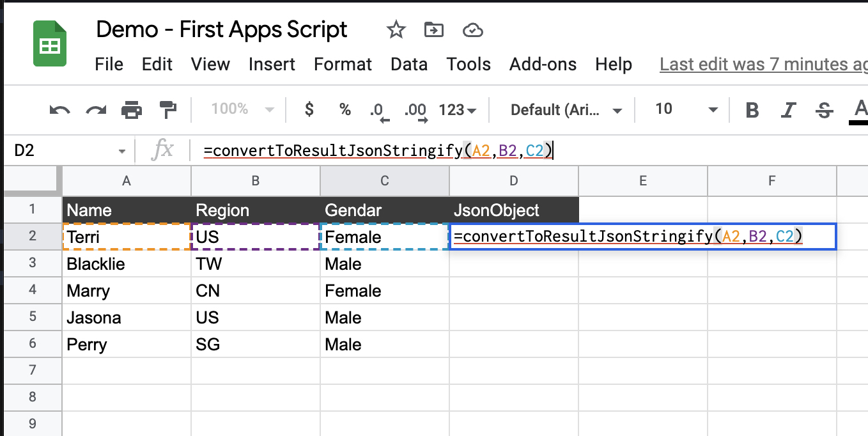The height and width of the screenshot is (436, 868).
Task: Click the move to folder icon
Action: [x=434, y=30]
